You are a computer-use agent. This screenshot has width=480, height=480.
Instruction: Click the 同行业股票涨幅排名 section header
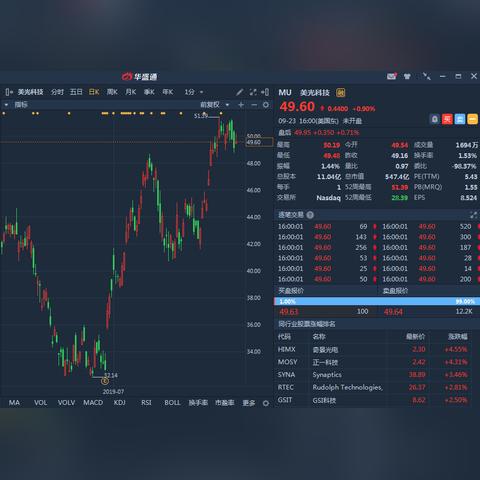click(307, 324)
